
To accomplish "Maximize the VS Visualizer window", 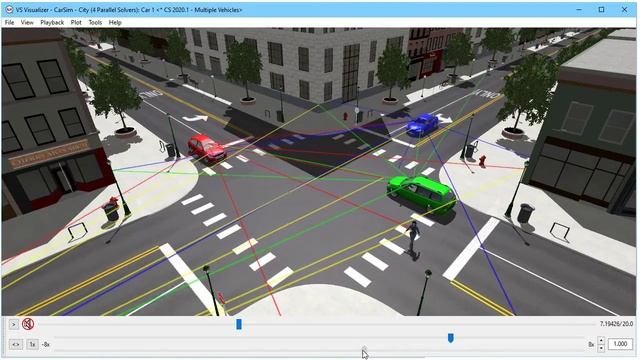I will point(601,9).
